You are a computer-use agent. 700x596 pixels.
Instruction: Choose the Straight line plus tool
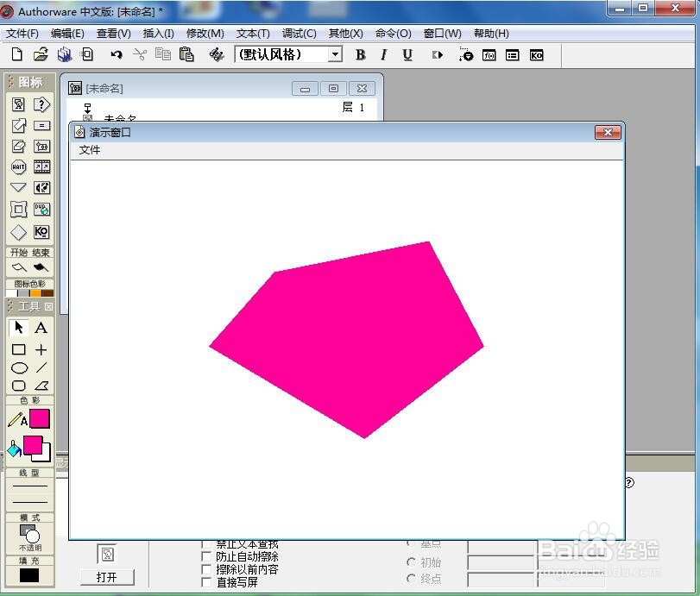(41, 349)
